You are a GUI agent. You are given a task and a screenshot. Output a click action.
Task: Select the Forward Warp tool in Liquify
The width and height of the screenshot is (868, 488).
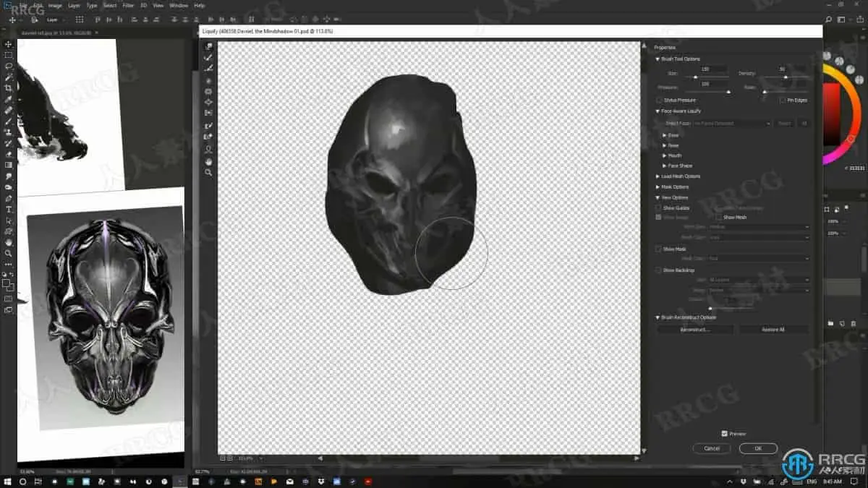208,46
